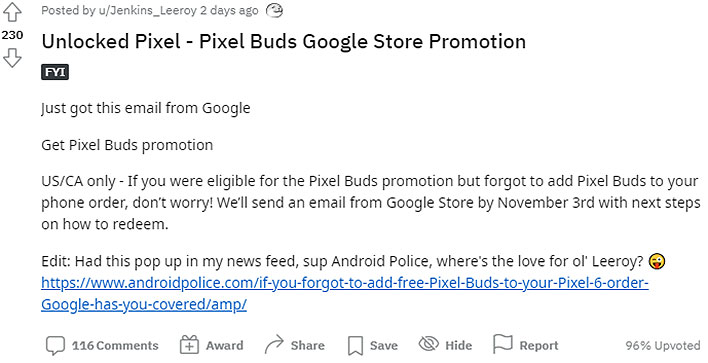Click the bookmark Save icon
The image size is (708, 363).
355,346
